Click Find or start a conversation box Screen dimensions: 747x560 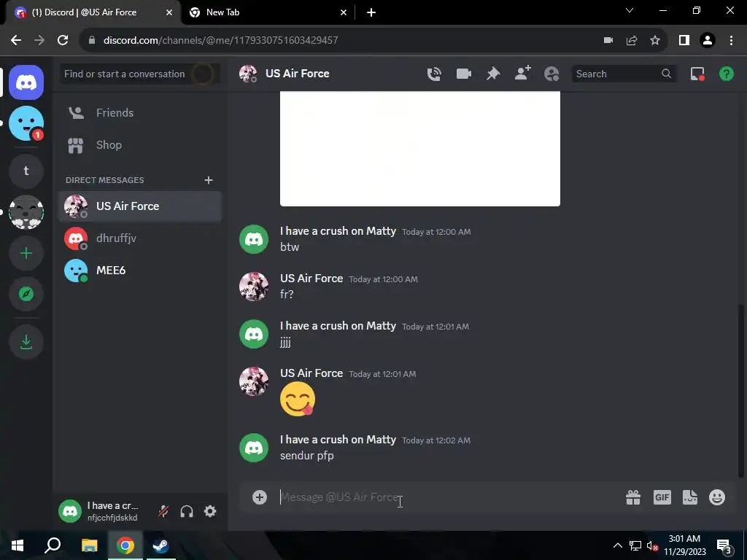[140, 74]
